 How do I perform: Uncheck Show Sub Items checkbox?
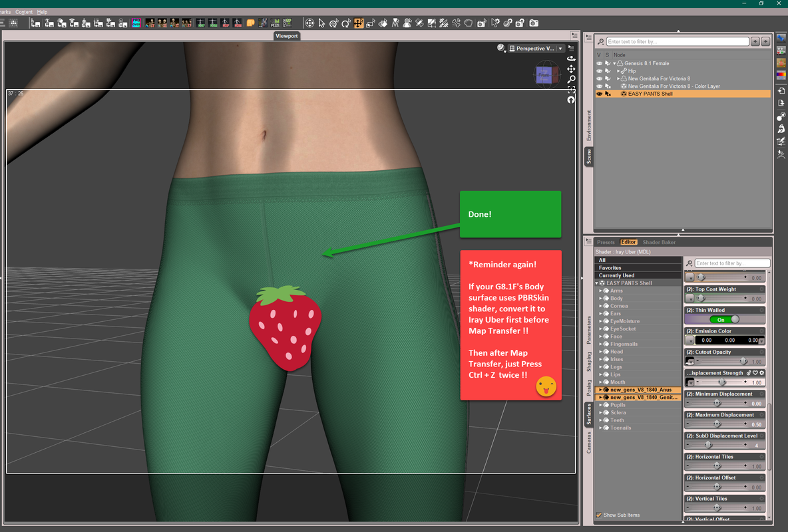(x=598, y=515)
